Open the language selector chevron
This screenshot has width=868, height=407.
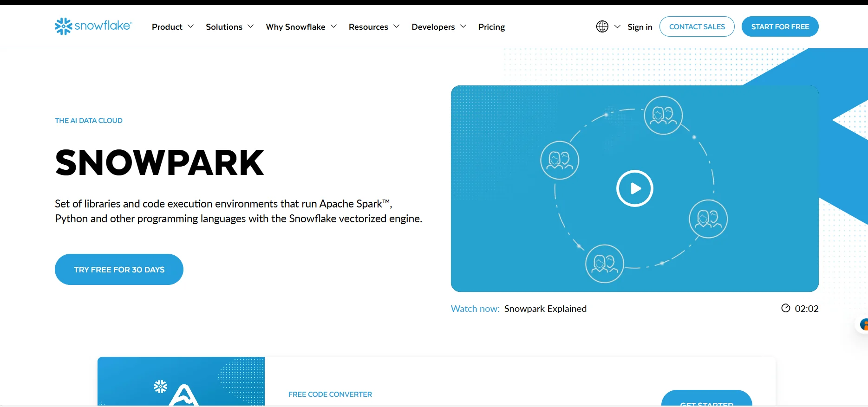[617, 26]
